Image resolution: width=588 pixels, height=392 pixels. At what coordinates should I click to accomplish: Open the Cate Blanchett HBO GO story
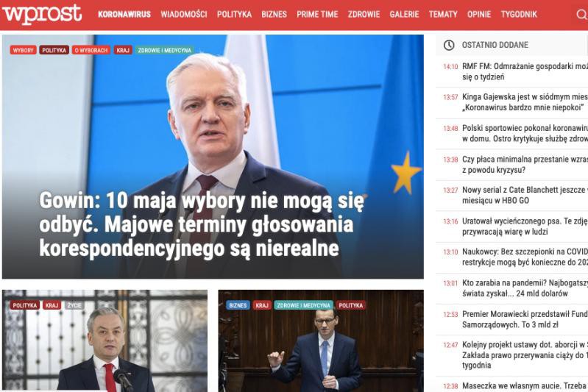tap(515, 195)
